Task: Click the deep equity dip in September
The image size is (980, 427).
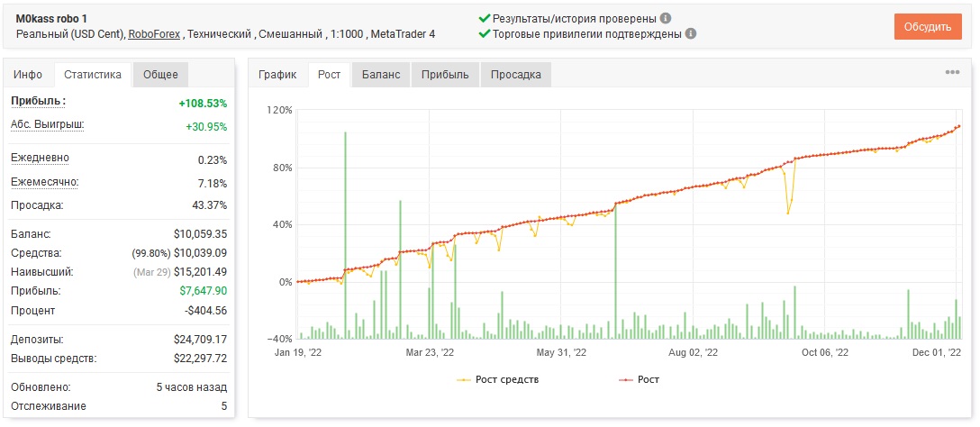Action: 788,213
